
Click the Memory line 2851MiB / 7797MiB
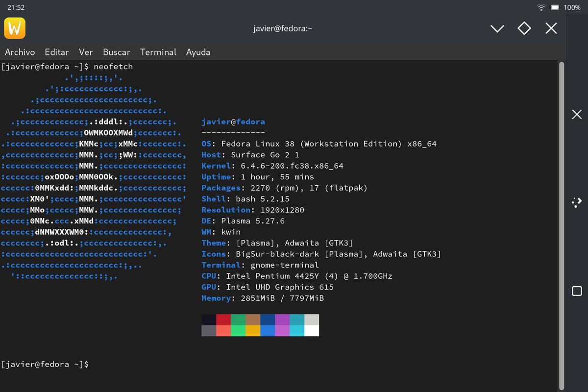pyautogui.click(x=263, y=298)
